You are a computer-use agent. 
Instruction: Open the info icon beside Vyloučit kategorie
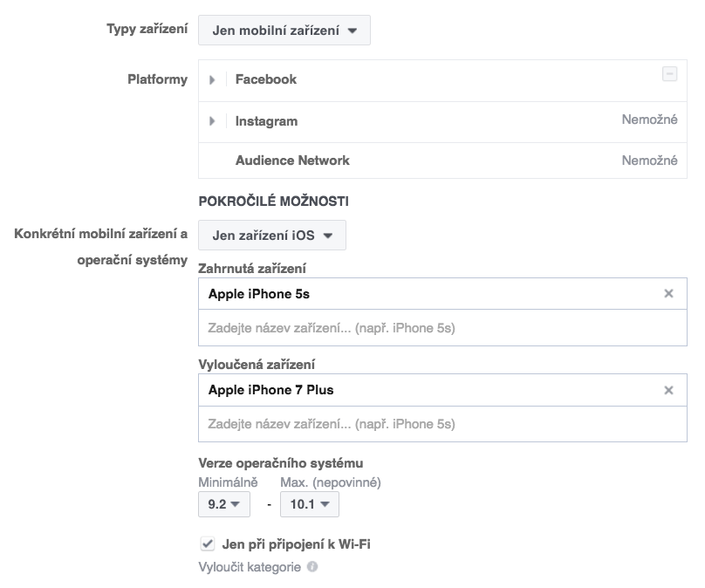click(x=312, y=566)
